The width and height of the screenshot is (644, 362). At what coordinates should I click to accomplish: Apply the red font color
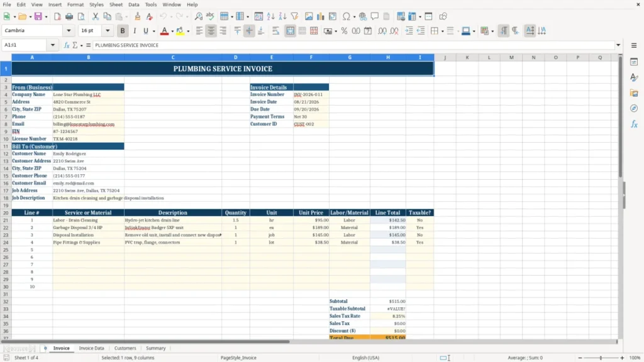tap(164, 31)
